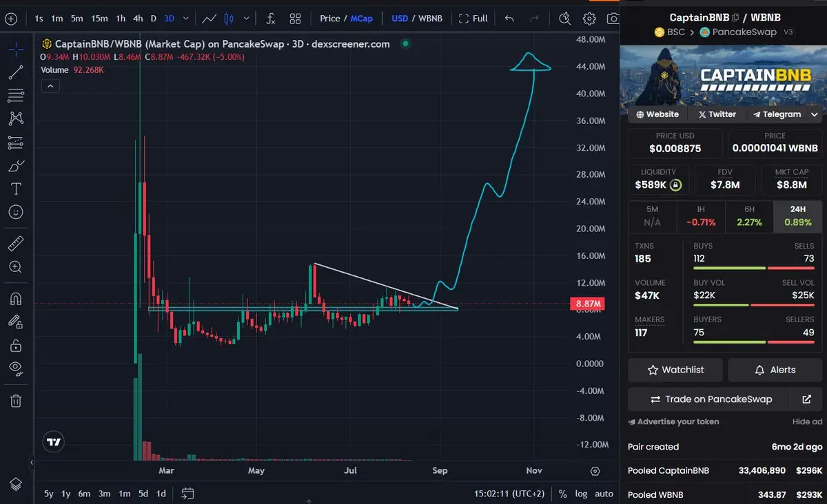Expand more social links chevron
This screenshot has height=504, width=827.
click(814, 114)
